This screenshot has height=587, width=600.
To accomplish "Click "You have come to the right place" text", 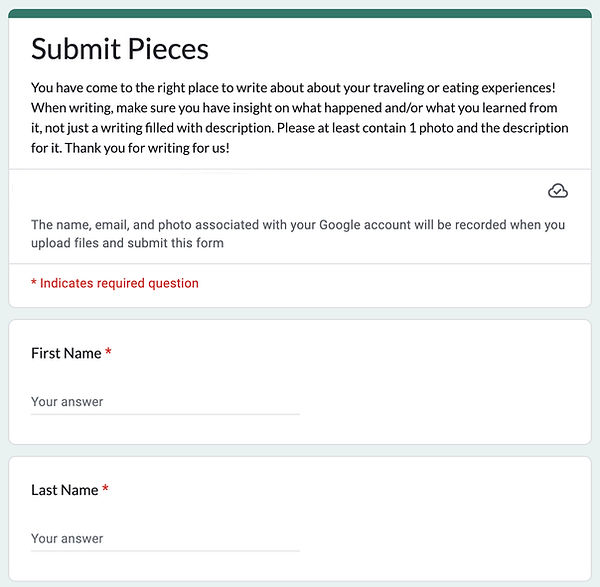I will point(130,87).
